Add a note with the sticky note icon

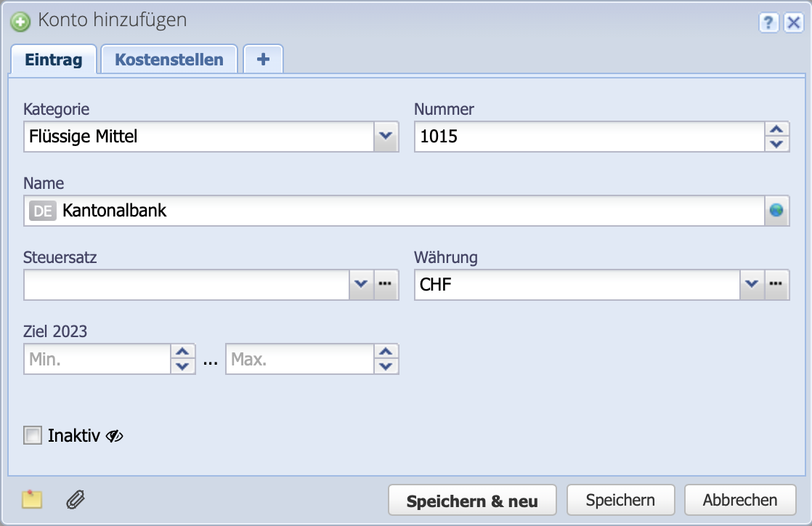(31, 500)
